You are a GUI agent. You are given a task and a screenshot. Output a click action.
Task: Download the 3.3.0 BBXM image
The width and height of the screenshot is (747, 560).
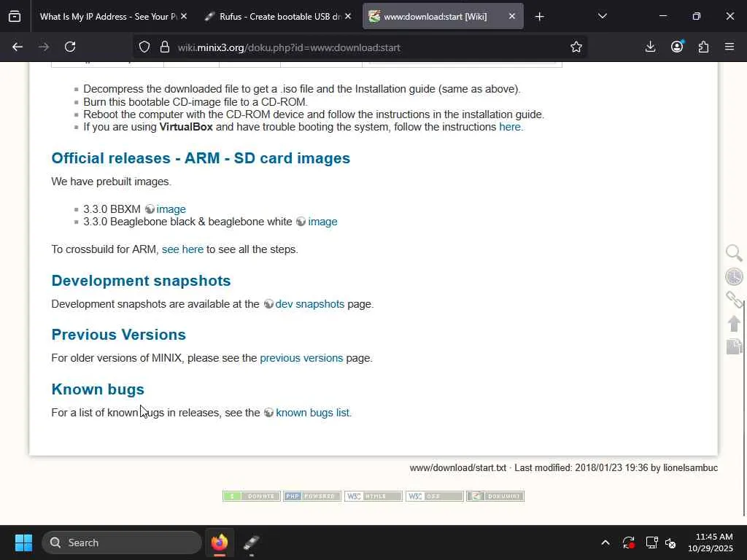tap(171, 209)
